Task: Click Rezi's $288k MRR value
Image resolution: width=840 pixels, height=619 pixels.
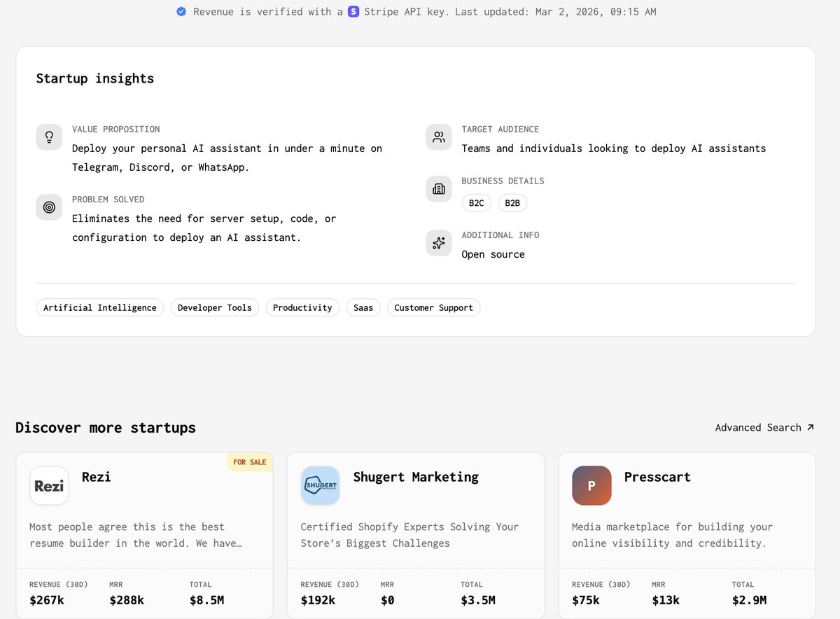Action: click(x=127, y=600)
